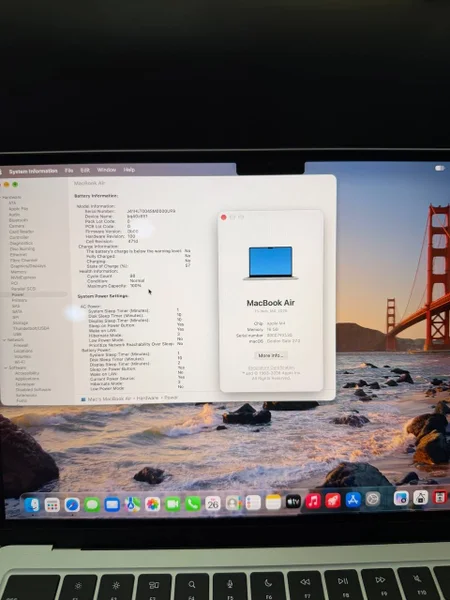Select Disc Burning in the sidebar

pos(22,249)
